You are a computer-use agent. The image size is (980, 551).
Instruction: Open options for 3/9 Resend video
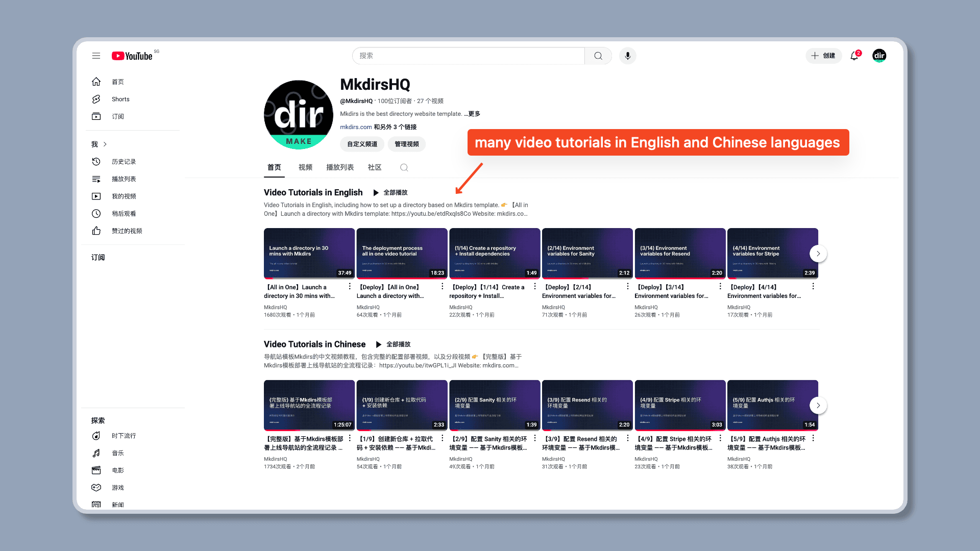coord(628,438)
